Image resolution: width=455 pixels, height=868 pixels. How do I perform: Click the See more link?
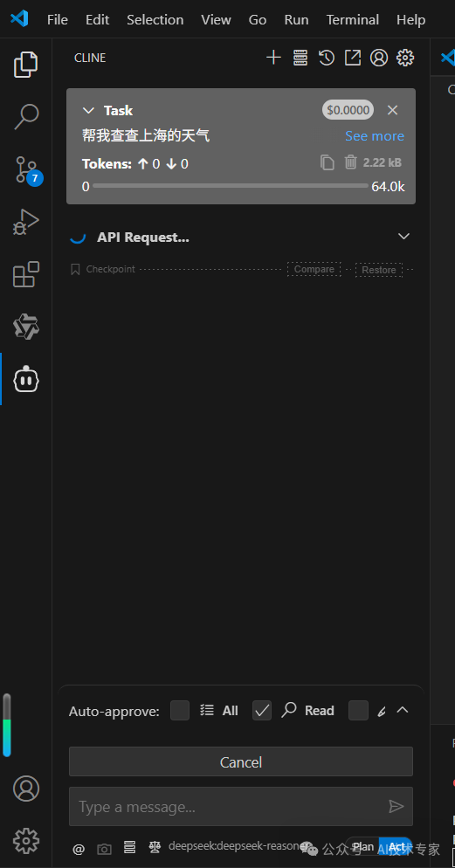(375, 135)
